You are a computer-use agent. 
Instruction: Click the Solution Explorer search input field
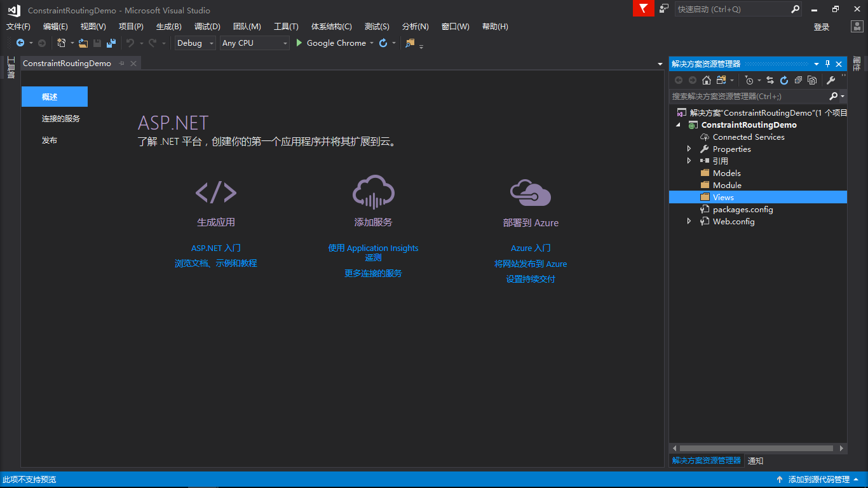pyautogui.click(x=749, y=96)
